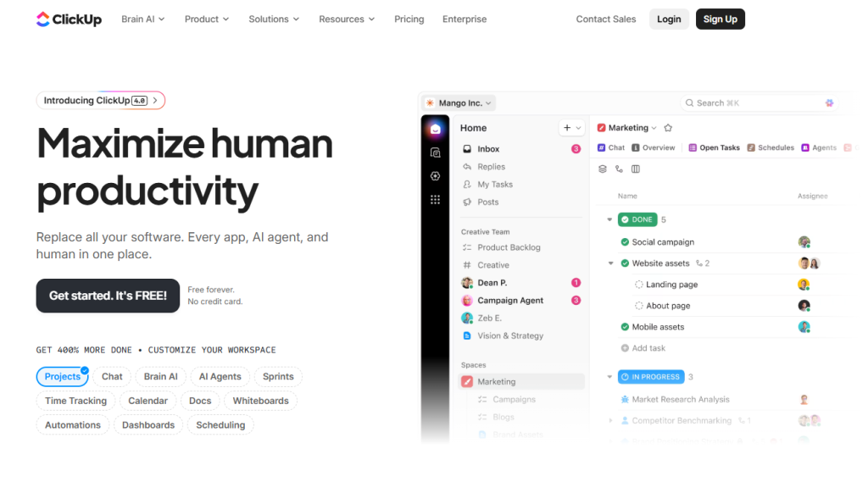868x482 pixels.
Task: Uncheck the Social campaign completed checkmark
Action: (x=625, y=242)
